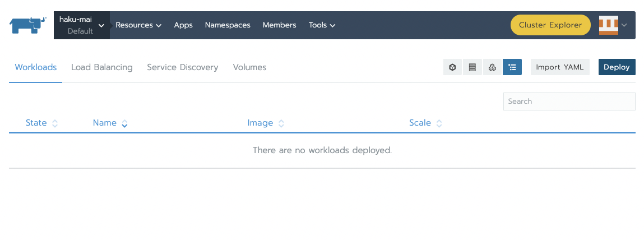Sort using the Name column arrows
The height and width of the screenshot is (240, 644).
tap(124, 123)
